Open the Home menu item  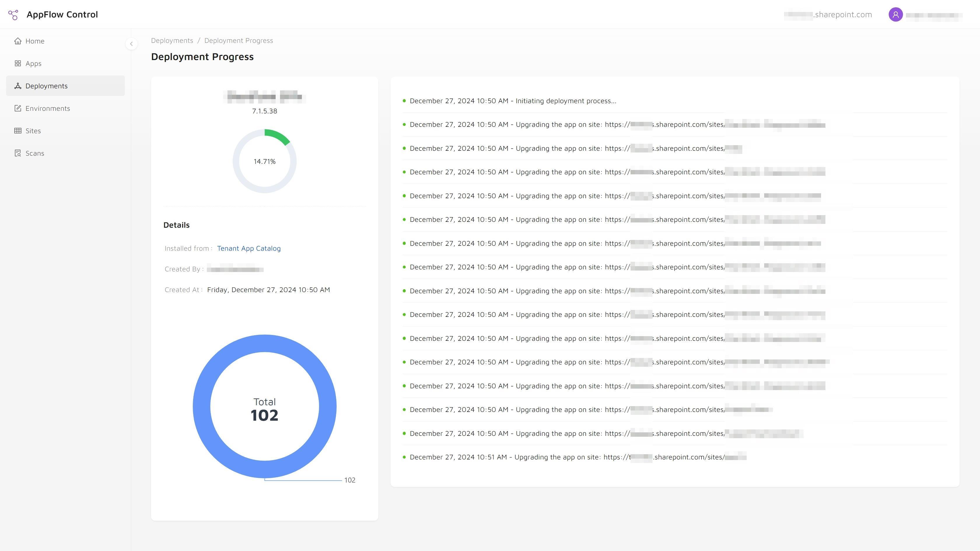pyautogui.click(x=65, y=41)
